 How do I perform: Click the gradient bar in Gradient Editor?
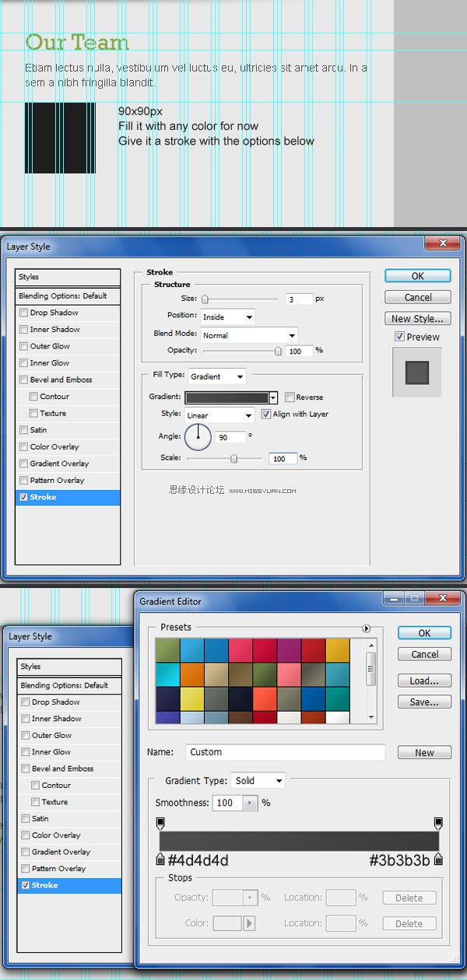coord(299,841)
